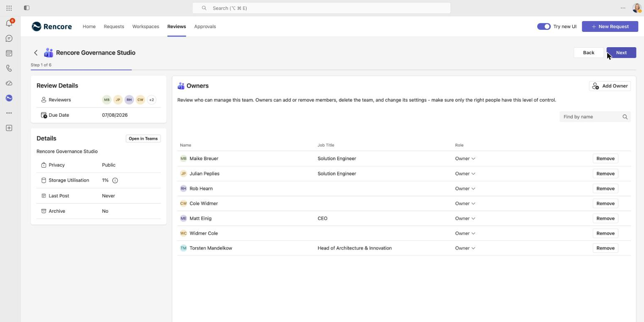Click the 'Head of Architecture & Innovation' job title
The width and height of the screenshot is (644, 322).
point(355,248)
